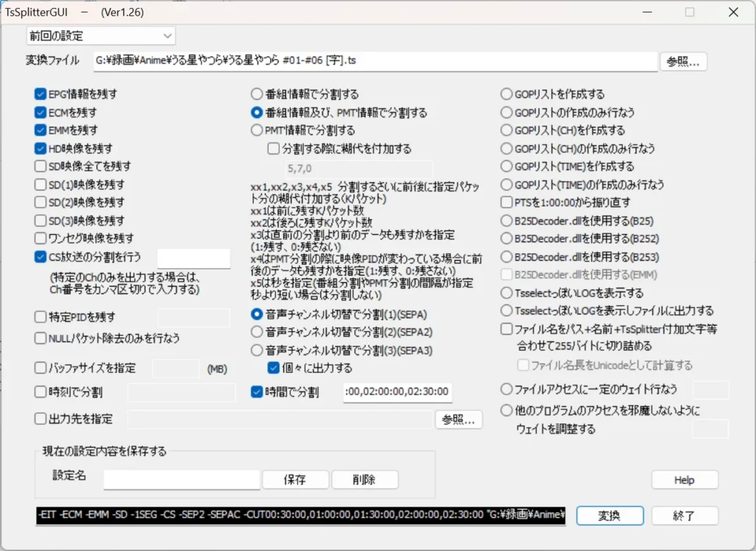Enable the ワンセグ映像を残す checkbox

point(41,239)
